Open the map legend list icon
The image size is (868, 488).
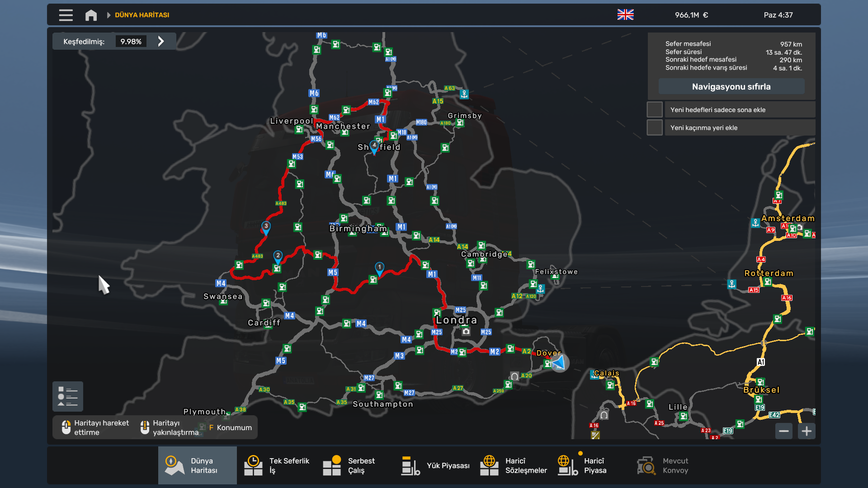68,396
